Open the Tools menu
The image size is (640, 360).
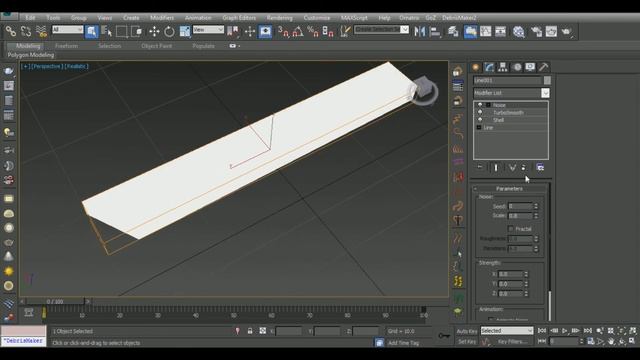coord(53,18)
